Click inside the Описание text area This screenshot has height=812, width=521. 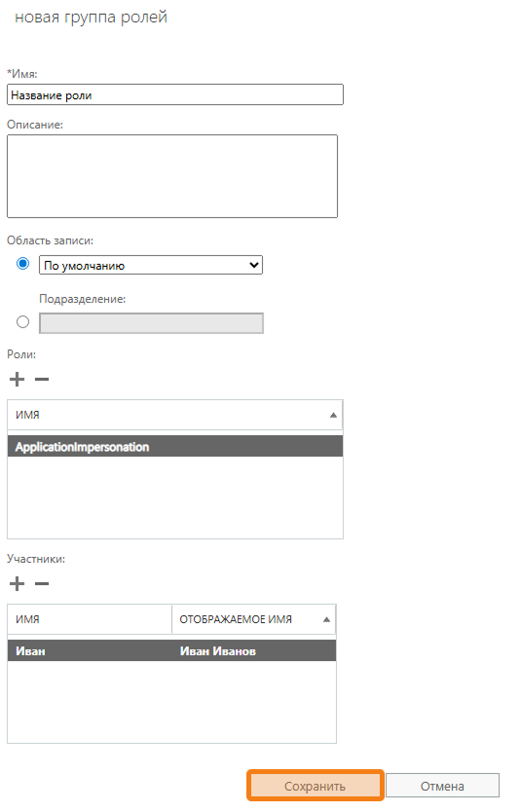point(172,176)
